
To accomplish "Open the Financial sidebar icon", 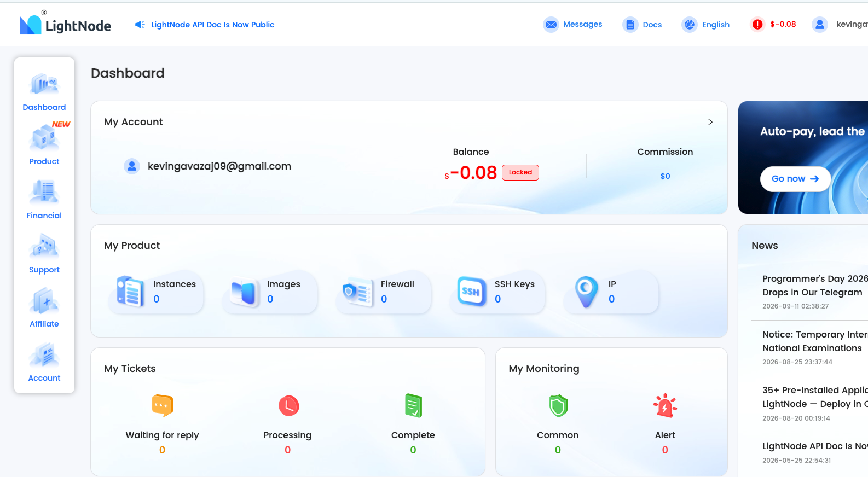I will click(x=44, y=192).
